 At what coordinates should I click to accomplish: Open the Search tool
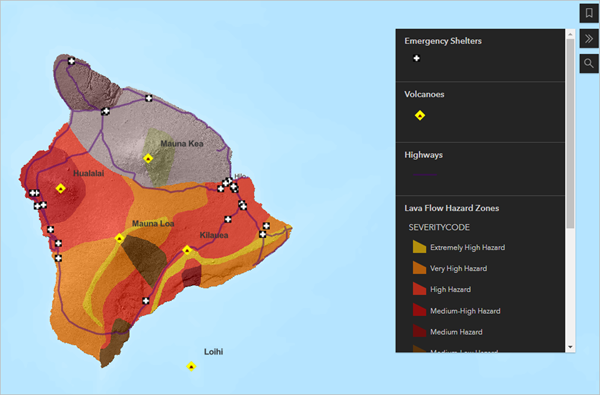pos(589,64)
